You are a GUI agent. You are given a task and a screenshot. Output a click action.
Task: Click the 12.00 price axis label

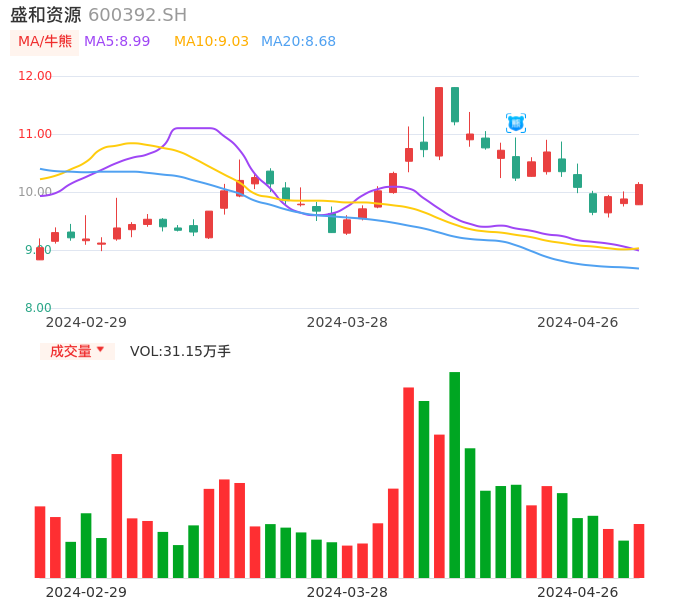[36, 76]
